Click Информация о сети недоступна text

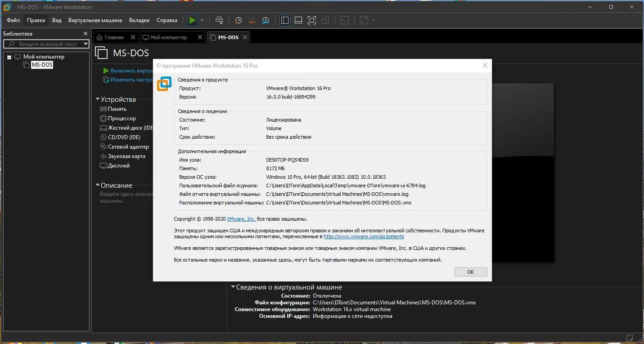click(352, 316)
